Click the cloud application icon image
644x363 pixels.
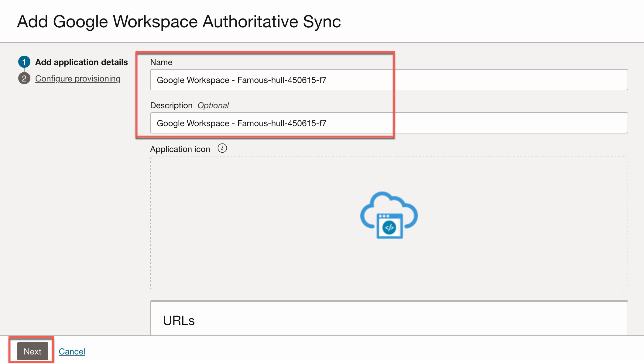389,215
